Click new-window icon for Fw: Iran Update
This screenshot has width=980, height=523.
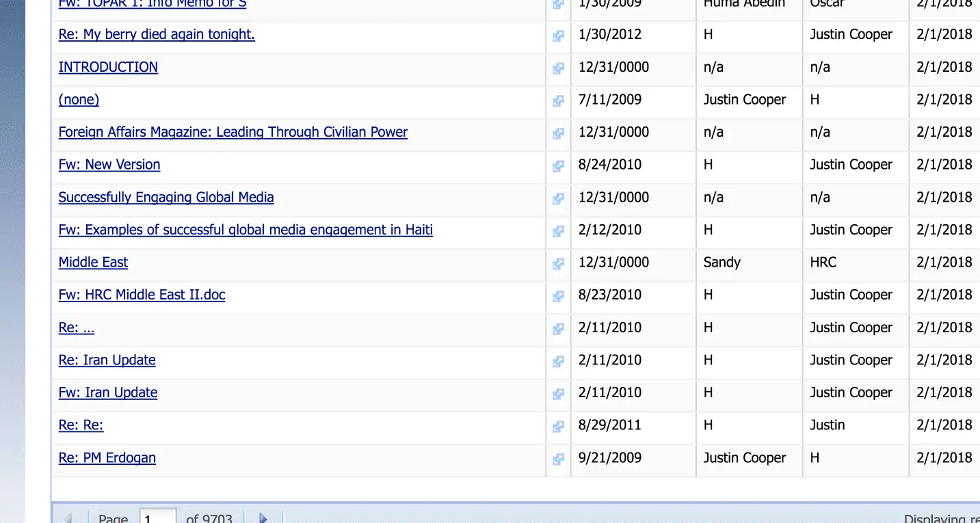click(x=558, y=394)
